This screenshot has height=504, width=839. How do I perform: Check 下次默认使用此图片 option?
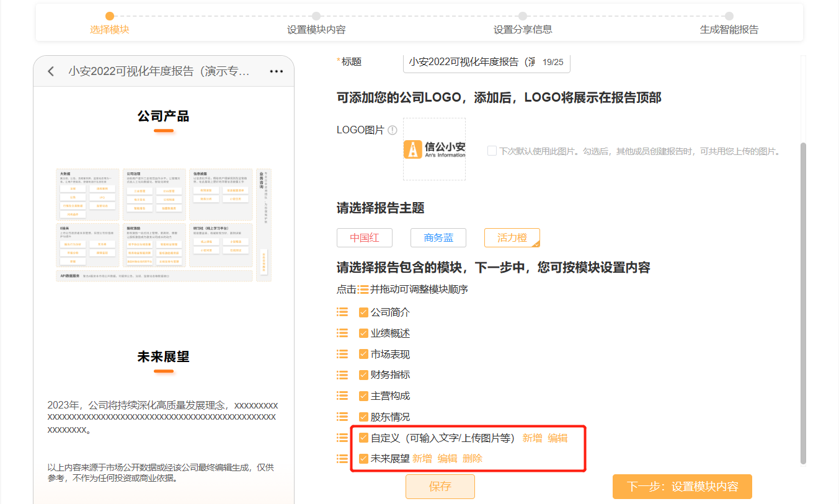(x=492, y=151)
